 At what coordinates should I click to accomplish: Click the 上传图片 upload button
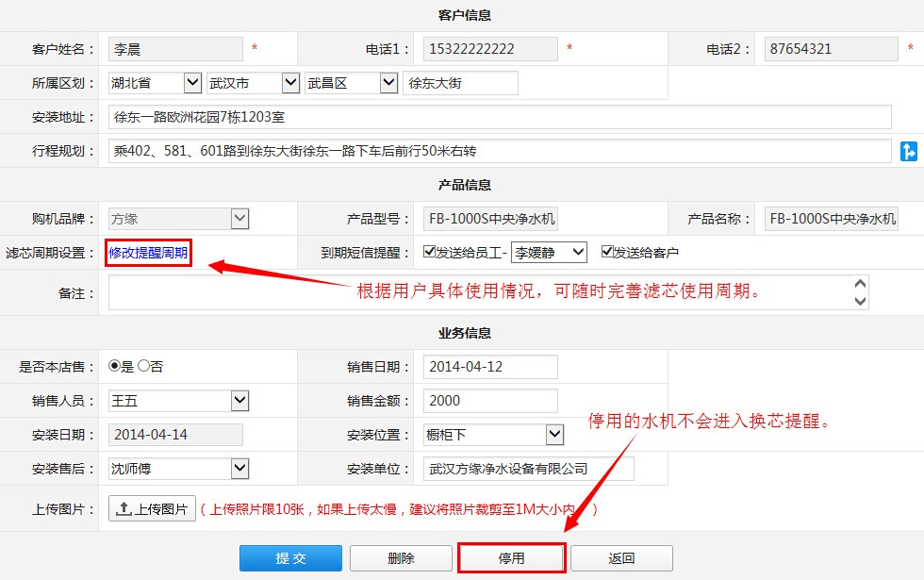tap(152, 508)
